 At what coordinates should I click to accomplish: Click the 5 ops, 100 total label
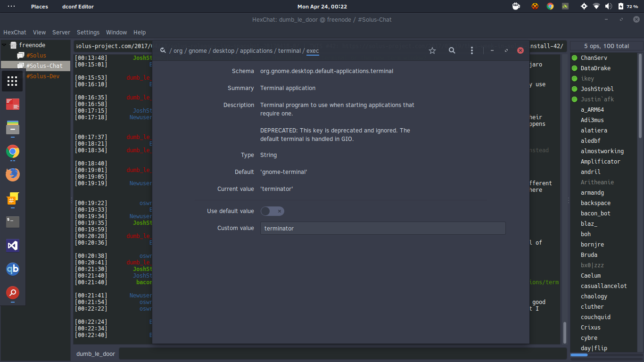click(x=606, y=46)
